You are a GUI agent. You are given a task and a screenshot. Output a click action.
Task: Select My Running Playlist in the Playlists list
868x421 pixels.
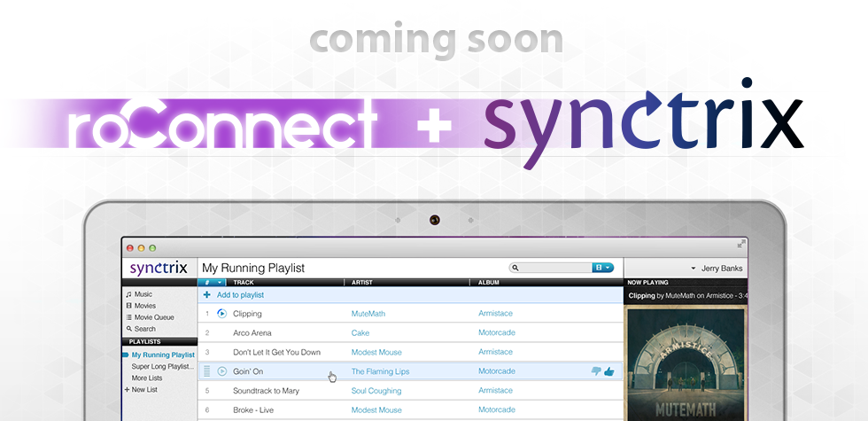(x=163, y=355)
